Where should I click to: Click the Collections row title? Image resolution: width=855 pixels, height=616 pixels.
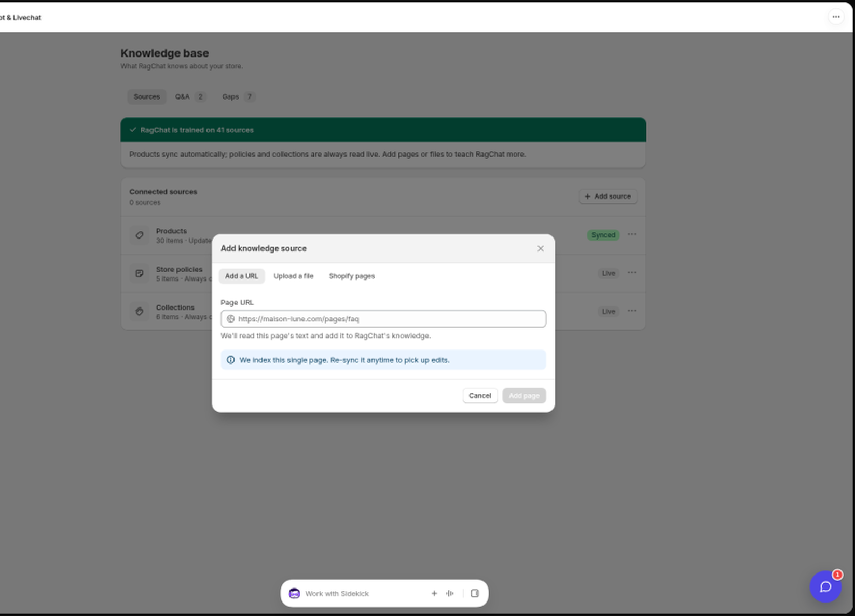(x=175, y=307)
